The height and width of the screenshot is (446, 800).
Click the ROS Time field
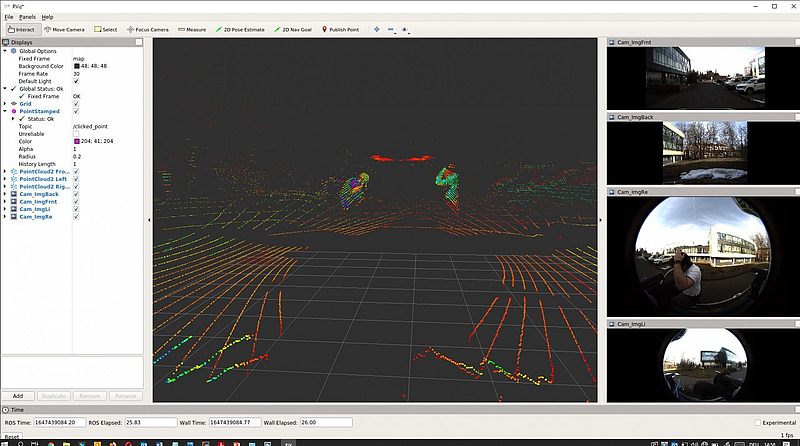pyautogui.click(x=59, y=423)
